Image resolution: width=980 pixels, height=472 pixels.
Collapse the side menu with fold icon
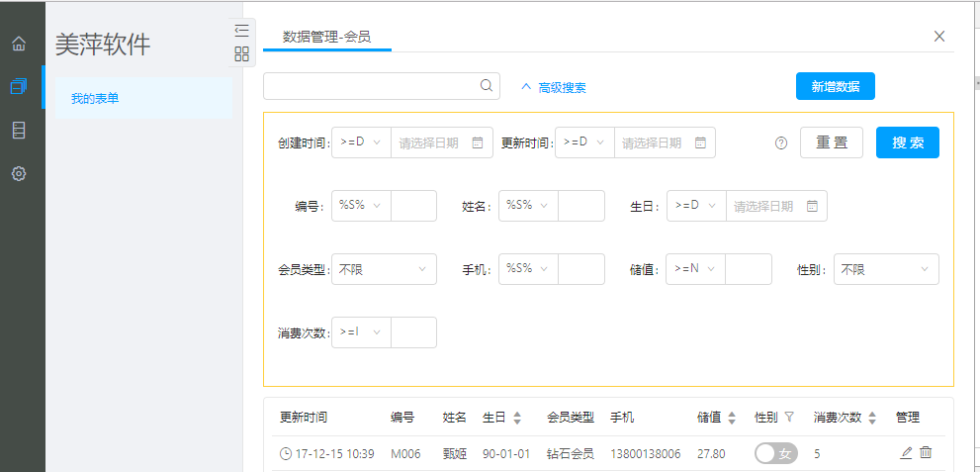pyautogui.click(x=242, y=30)
